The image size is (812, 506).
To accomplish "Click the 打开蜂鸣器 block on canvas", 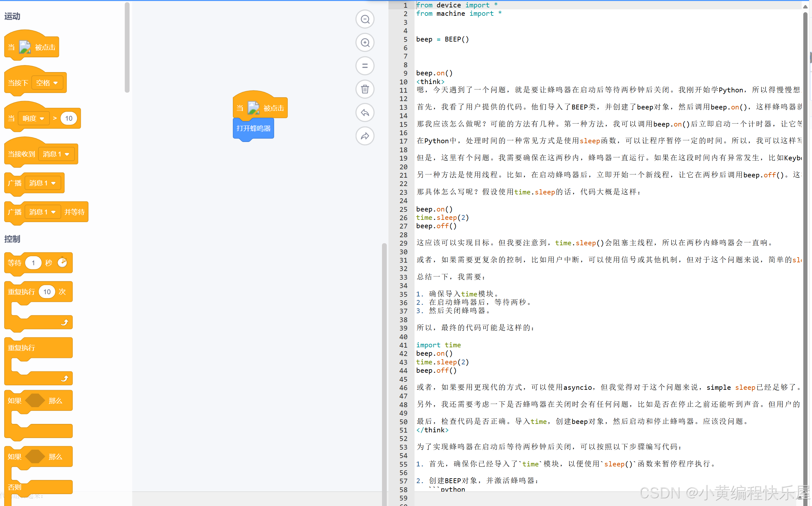I will click(253, 128).
